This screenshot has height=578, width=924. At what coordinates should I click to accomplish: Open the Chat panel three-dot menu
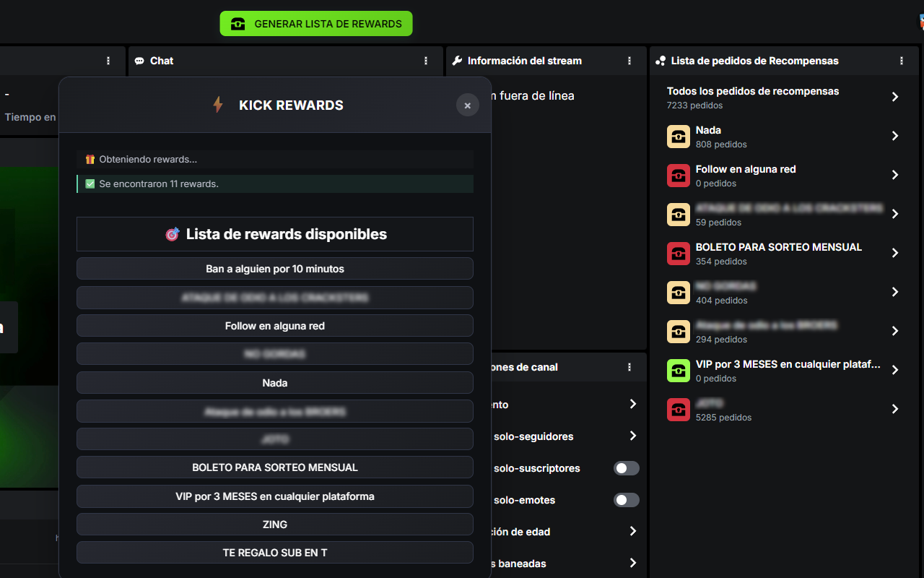427,61
